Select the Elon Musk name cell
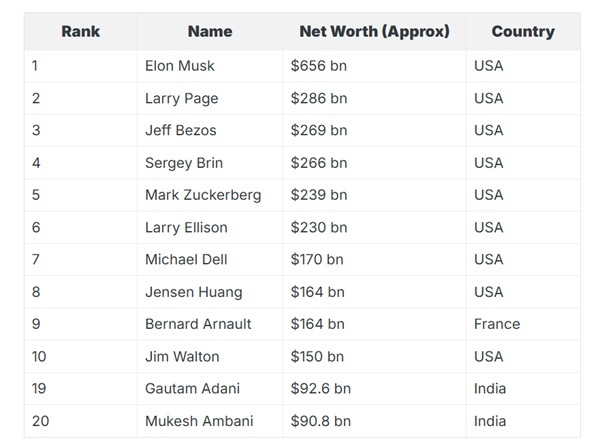Viewport: 600px width, 441px height. (180, 66)
